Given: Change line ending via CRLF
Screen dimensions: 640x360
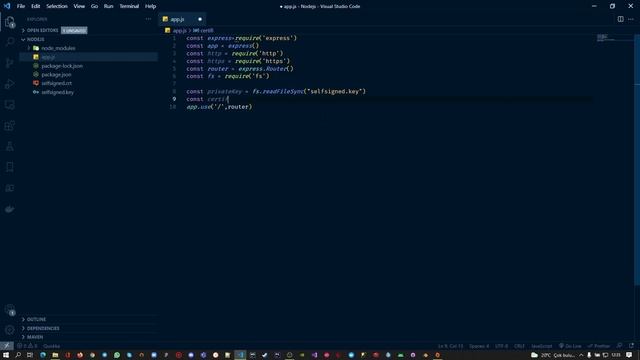Looking at the screenshot, I should click(x=519, y=346).
